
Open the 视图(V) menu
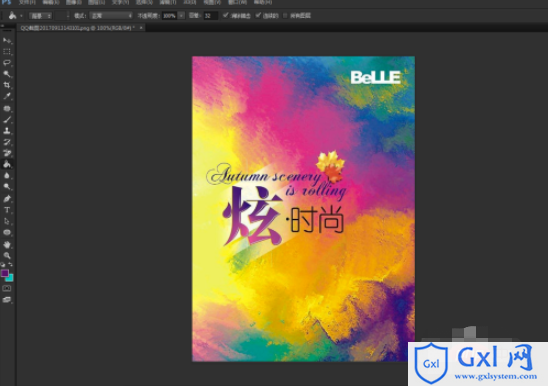click(x=212, y=2)
